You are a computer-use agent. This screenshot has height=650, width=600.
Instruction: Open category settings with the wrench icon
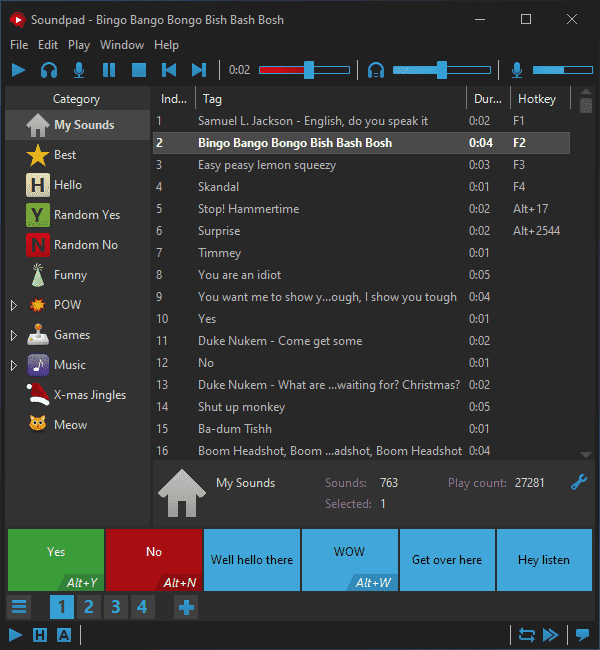click(x=579, y=482)
